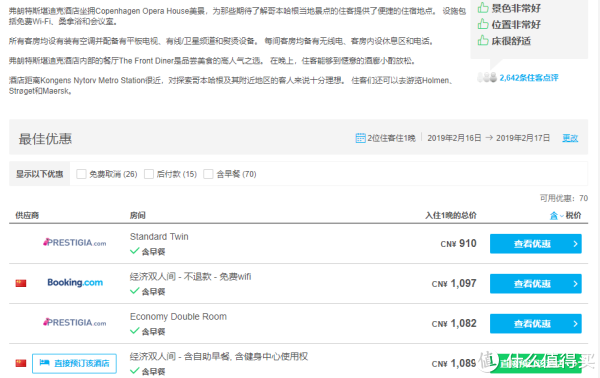
Task: Click the China flag icon in the Booking.com row
Action: click(x=21, y=283)
